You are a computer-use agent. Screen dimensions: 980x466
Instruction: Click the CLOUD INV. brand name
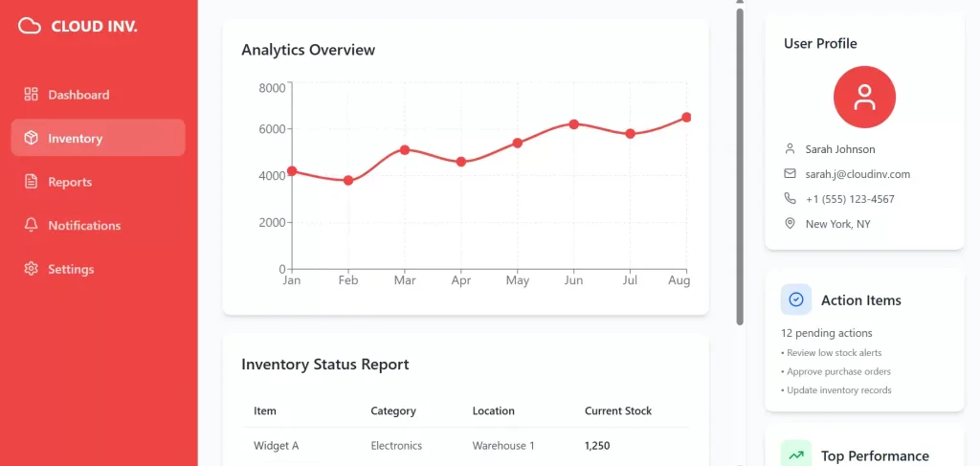coord(94,26)
